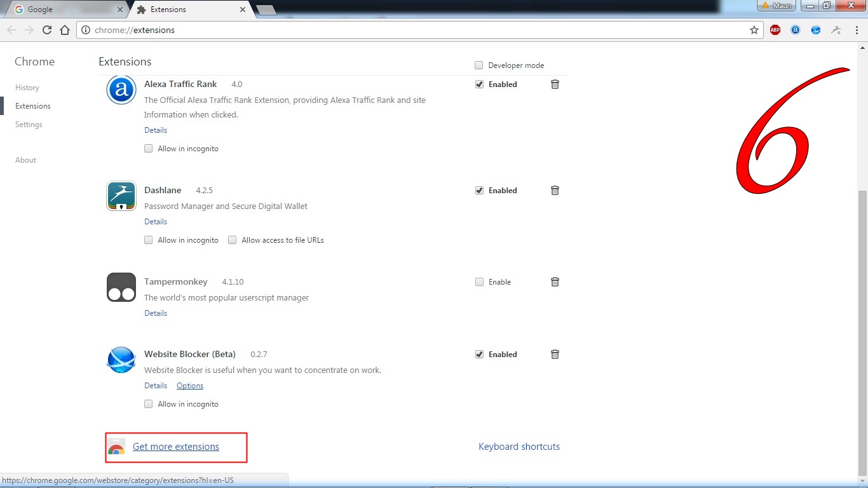
Task: Open Website Blocker Options link
Action: (190, 386)
